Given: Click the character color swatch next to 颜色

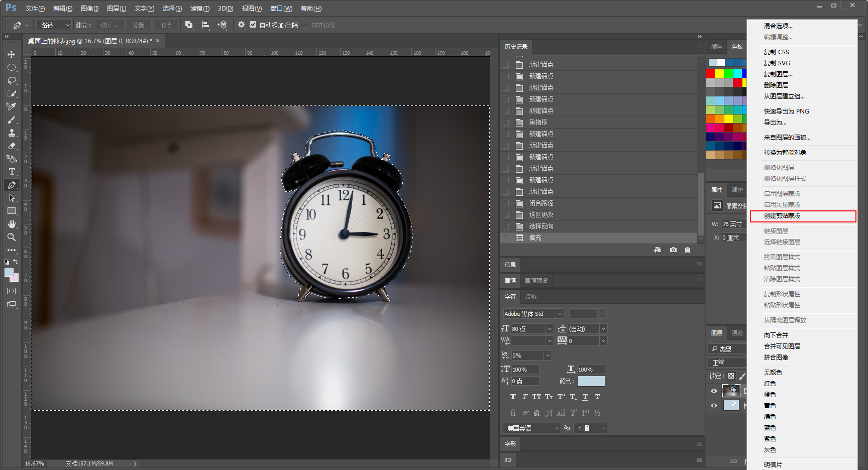Looking at the screenshot, I should pos(591,381).
